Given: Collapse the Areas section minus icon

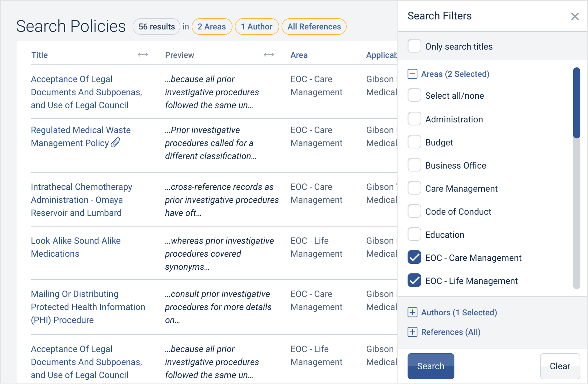Looking at the screenshot, I should click(412, 74).
